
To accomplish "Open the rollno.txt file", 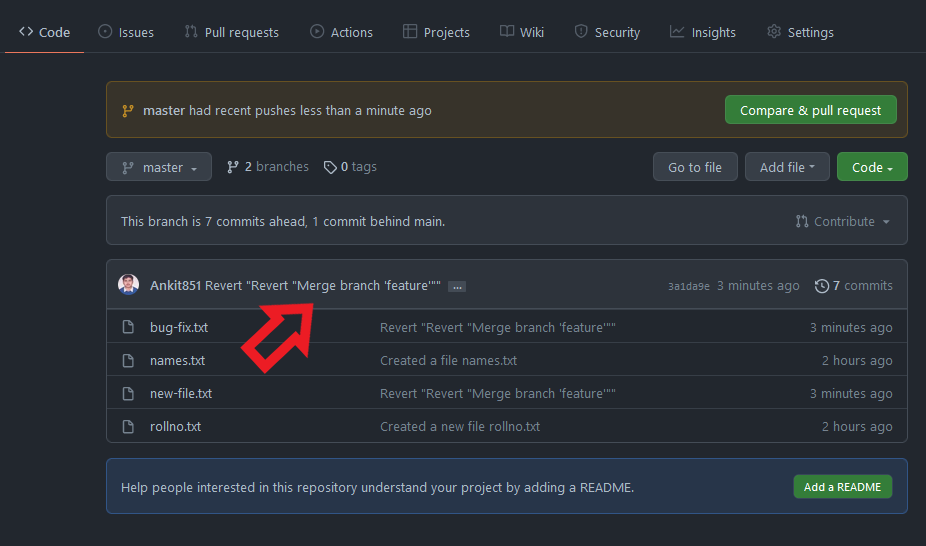I will [x=175, y=427].
